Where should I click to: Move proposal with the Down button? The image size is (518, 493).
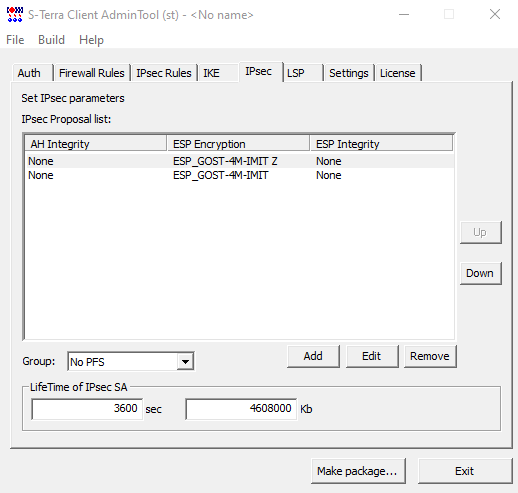[480, 273]
